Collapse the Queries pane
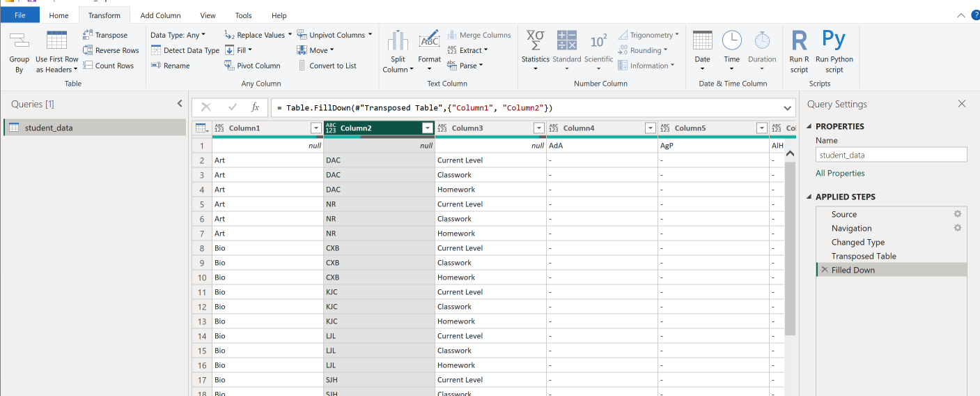The image size is (980, 396). pyautogui.click(x=180, y=104)
